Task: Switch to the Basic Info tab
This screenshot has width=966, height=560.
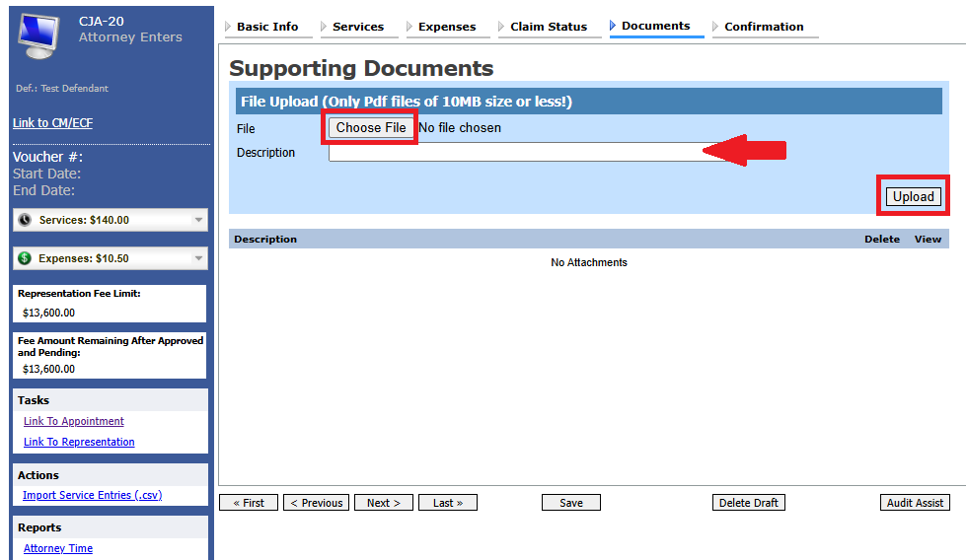Action: [x=266, y=27]
